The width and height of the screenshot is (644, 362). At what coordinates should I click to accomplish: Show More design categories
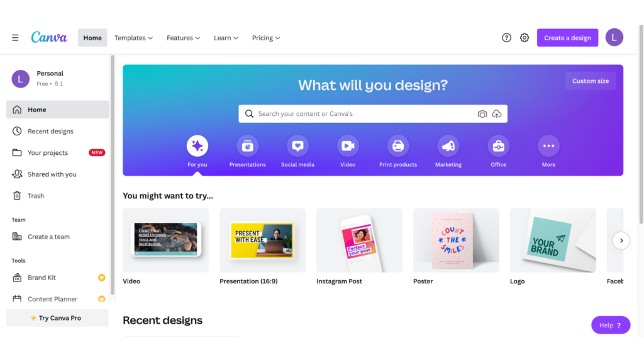[x=548, y=146]
